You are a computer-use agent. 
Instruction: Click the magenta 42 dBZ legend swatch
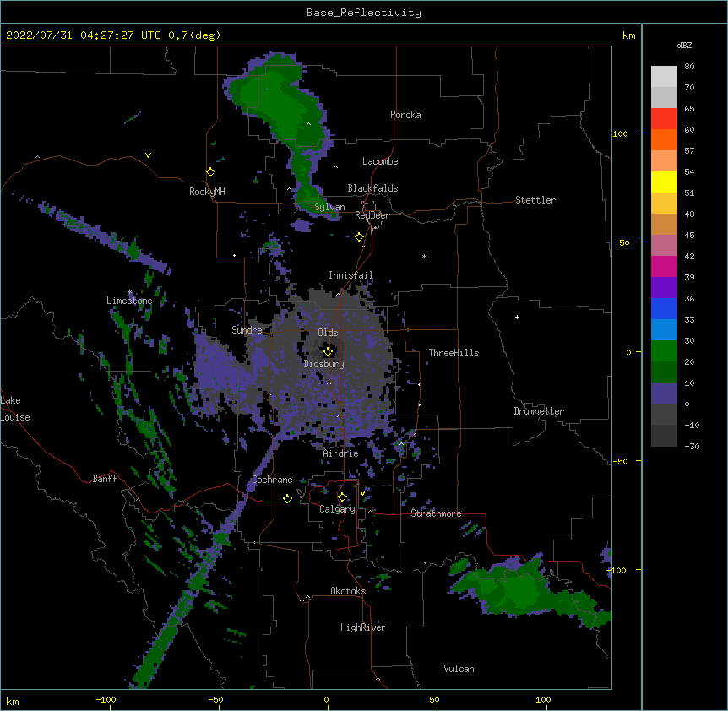point(664,266)
